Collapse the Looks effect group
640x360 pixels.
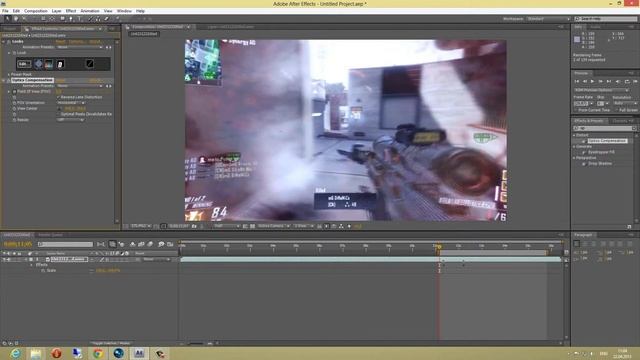click(x=4, y=42)
